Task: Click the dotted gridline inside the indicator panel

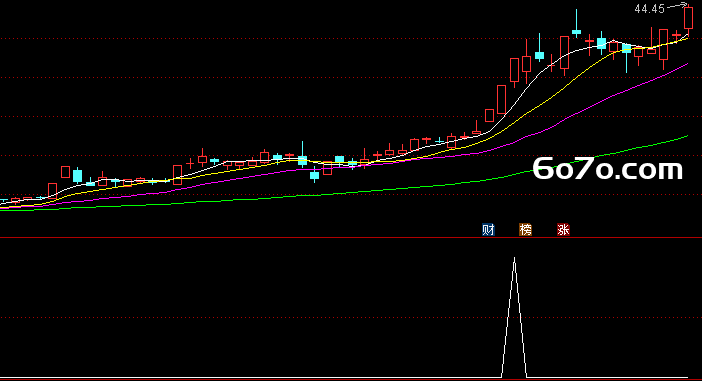Action: (351, 317)
